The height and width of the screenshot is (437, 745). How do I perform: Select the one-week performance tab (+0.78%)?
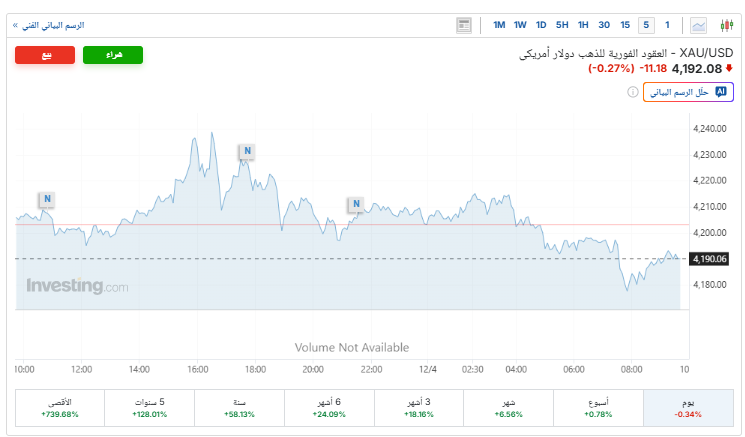coord(600,407)
